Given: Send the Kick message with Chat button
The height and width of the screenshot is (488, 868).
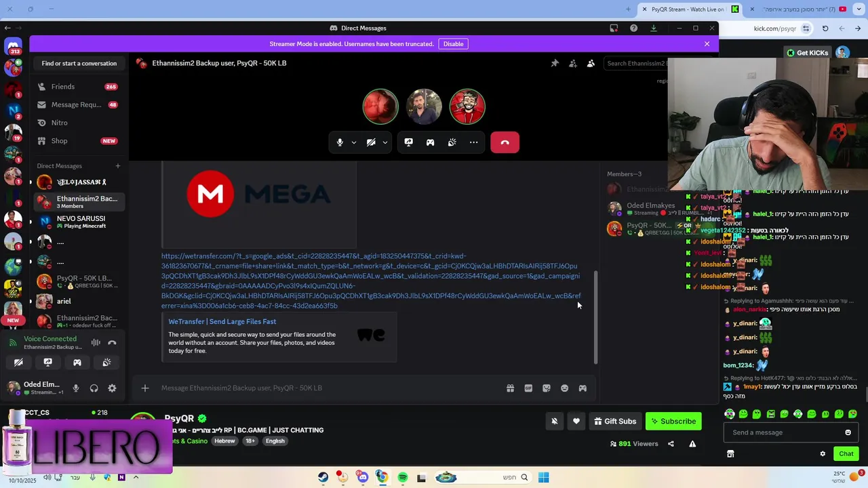Looking at the screenshot, I should (x=846, y=453).
